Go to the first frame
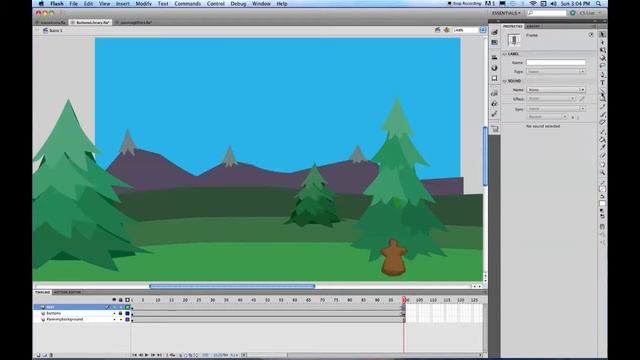The width and height of the screenshot is (640, 360). point(134,355)
